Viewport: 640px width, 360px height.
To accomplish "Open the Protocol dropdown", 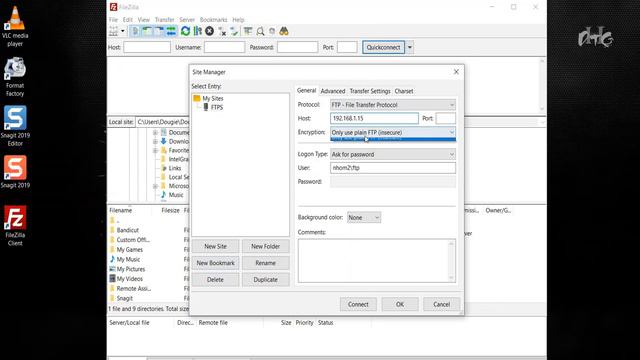I will coord(393,105).
